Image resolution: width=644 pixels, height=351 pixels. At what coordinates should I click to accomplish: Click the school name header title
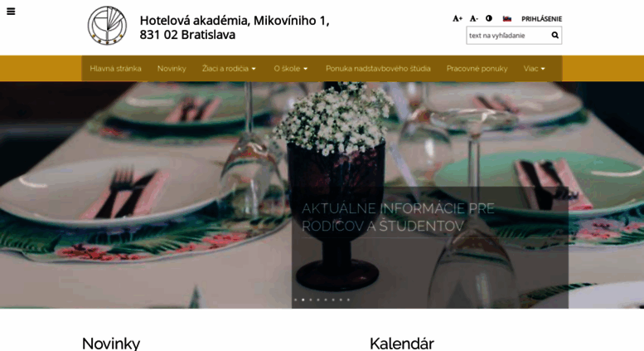pos(234,27)
